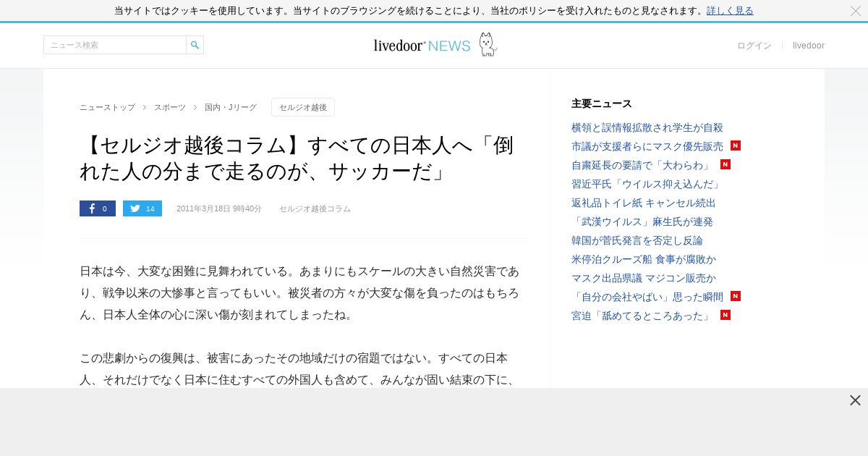
Task: Click N badge next to 市議が支援者らにマスク優先販売
Action: pos(736,145)
